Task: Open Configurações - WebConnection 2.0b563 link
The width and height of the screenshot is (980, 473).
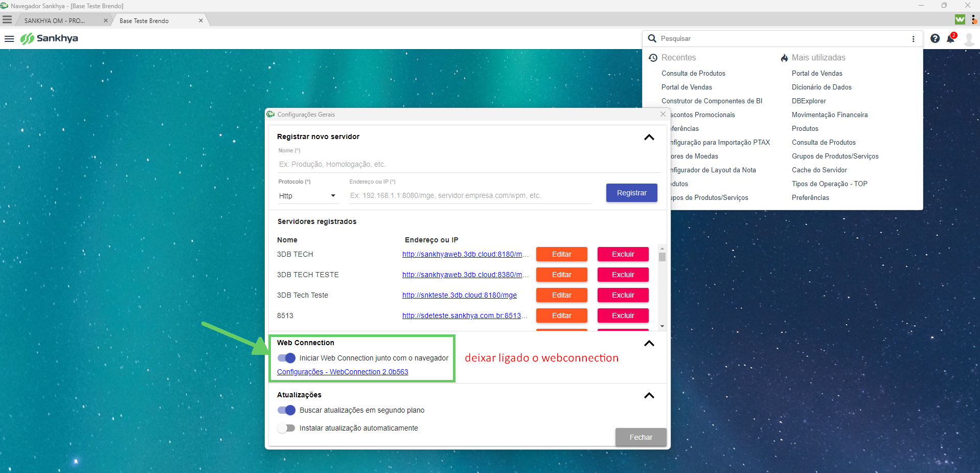Action: click(x=343, y=372)
